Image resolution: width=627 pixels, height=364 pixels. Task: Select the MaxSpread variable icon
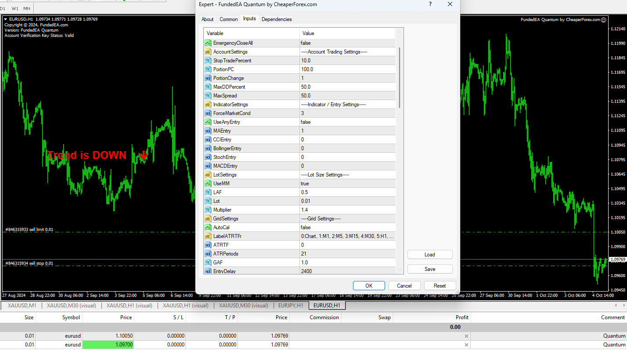point(208,96)
